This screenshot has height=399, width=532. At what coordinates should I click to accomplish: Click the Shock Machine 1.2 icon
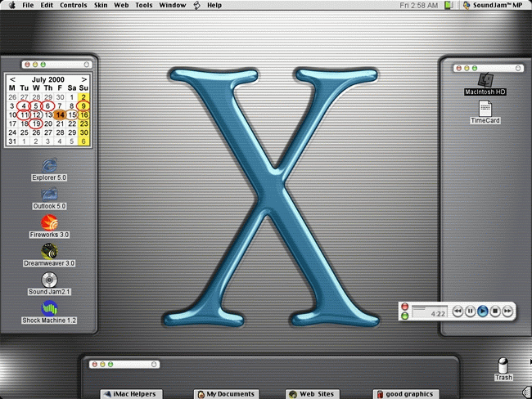tap(49, 308)
